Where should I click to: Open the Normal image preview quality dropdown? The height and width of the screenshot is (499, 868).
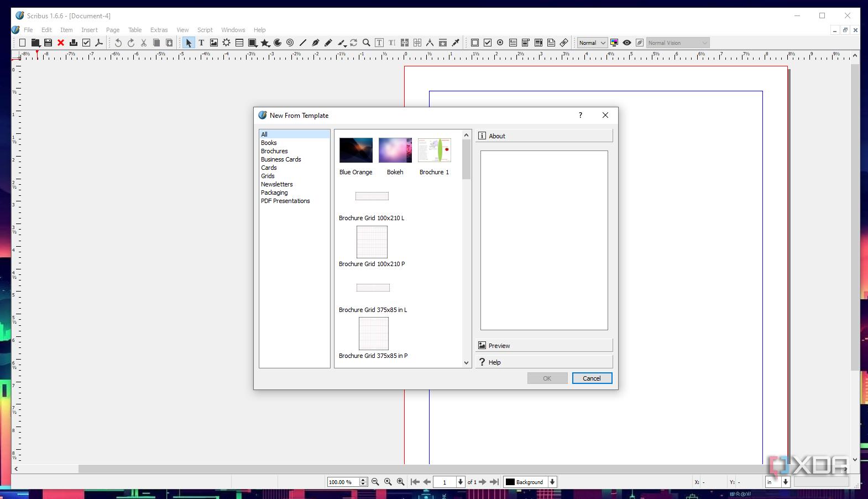(593, 43)
